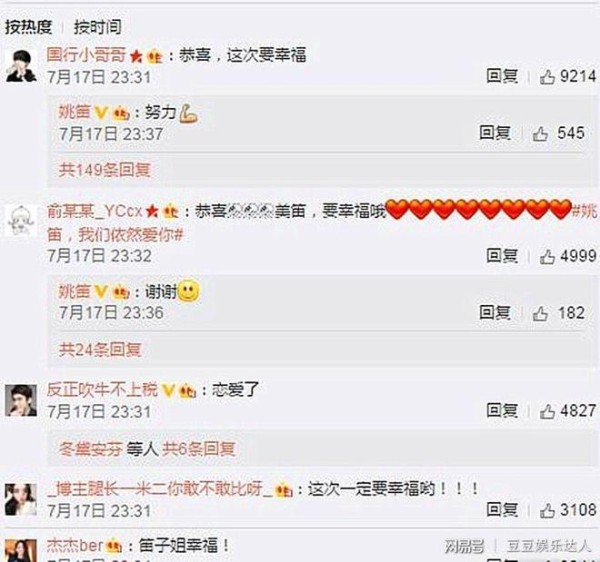Reply to 姚笛's 努力 comment
The width and height of the screenshot is (600, 562).
pos(495,133)
